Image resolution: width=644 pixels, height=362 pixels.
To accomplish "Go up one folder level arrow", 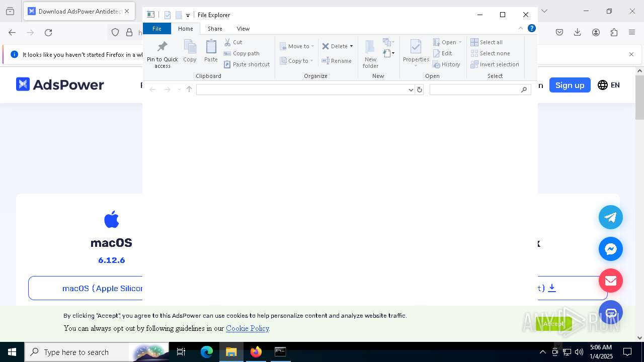I will 189,89.
